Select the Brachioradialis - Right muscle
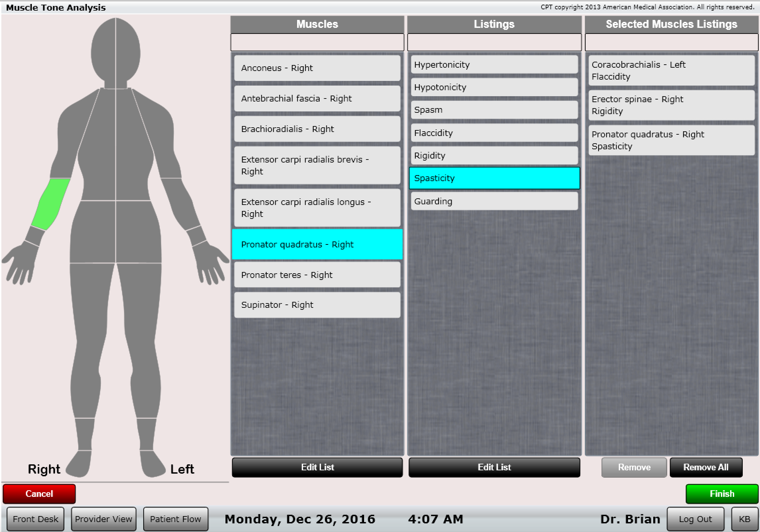 tap(317, 129)
